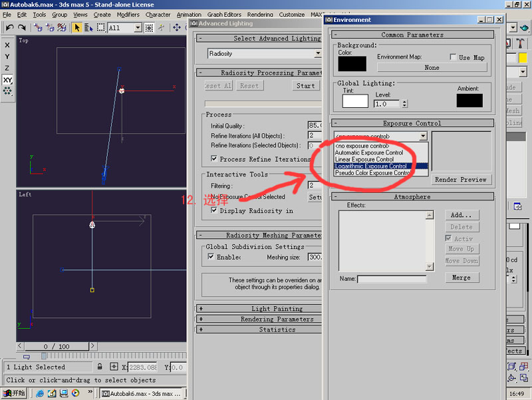
Task: Open the Edit menu
Action: [x=22, y=15]
